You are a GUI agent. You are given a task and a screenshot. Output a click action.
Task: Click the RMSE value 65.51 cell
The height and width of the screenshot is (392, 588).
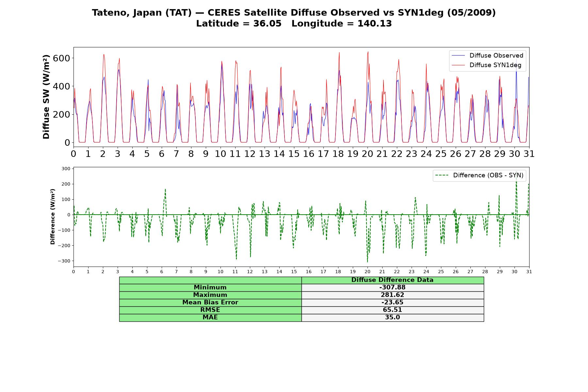pos(392,310)
